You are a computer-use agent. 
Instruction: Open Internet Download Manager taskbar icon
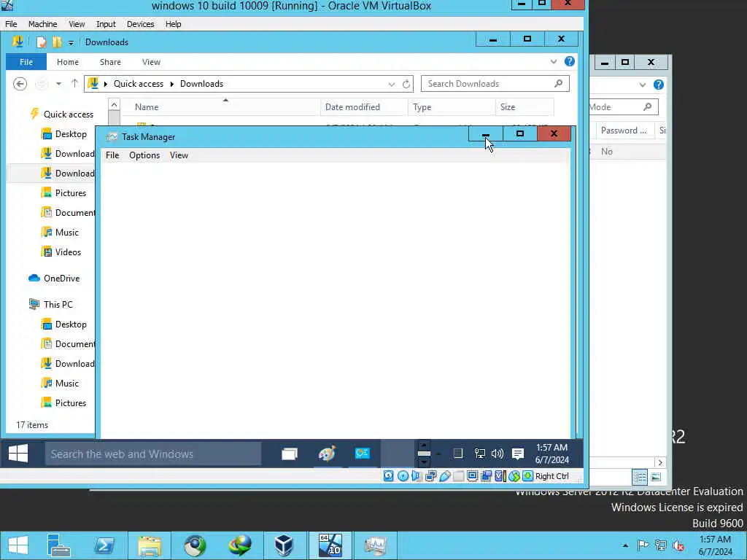[x=240, y=545]
